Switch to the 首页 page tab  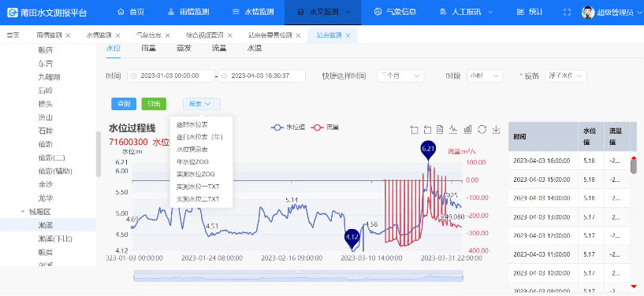13,35
